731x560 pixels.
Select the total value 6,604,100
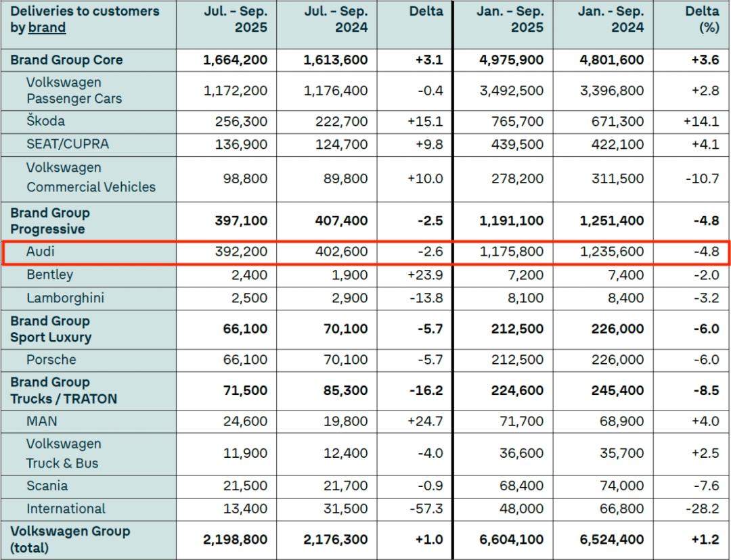(512, 540)
